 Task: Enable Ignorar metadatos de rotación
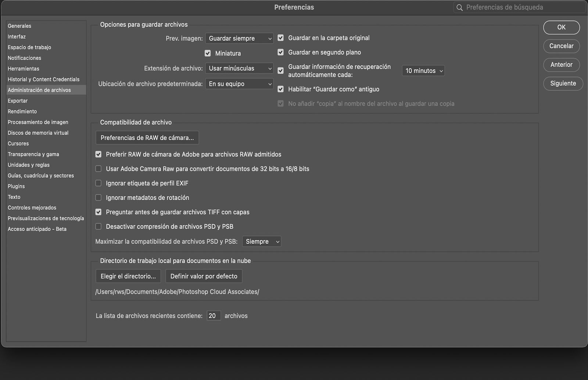(98, 198)
